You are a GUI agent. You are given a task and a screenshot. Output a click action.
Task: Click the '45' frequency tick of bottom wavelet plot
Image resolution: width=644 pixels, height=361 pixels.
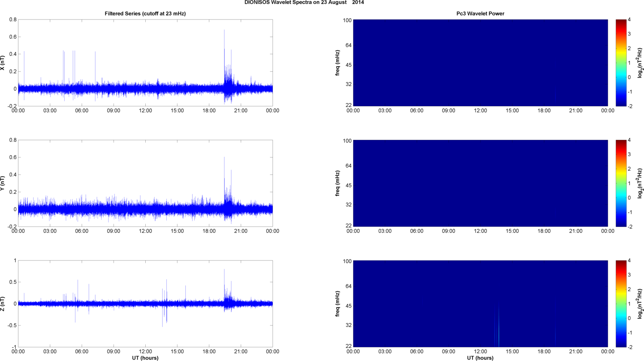click(x=348, y=306)
